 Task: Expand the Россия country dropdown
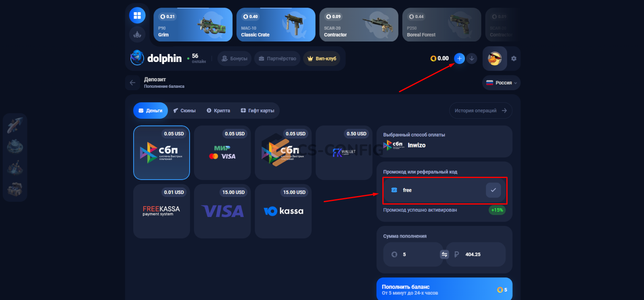coord(501,83)
